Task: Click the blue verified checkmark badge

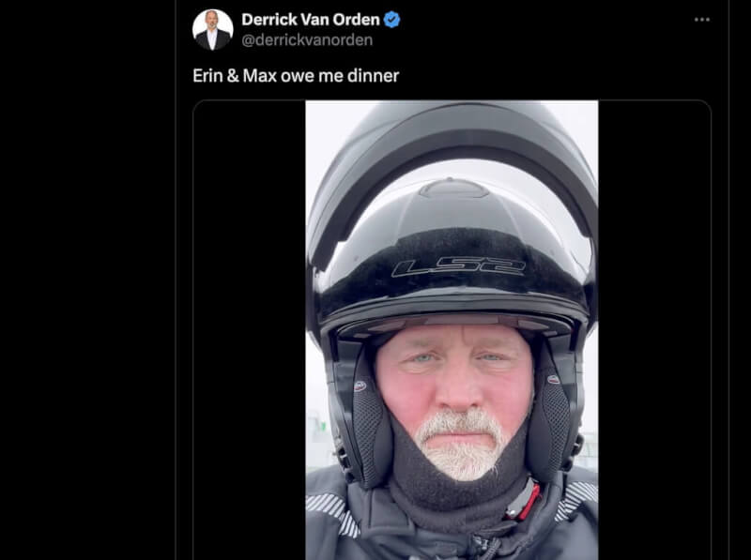Action: click(391, 20)
